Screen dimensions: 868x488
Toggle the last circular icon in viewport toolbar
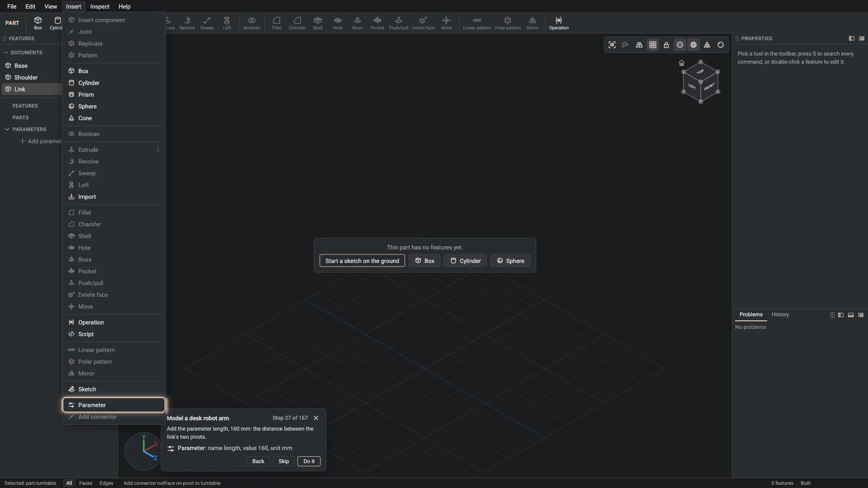(x=721, y=45)
